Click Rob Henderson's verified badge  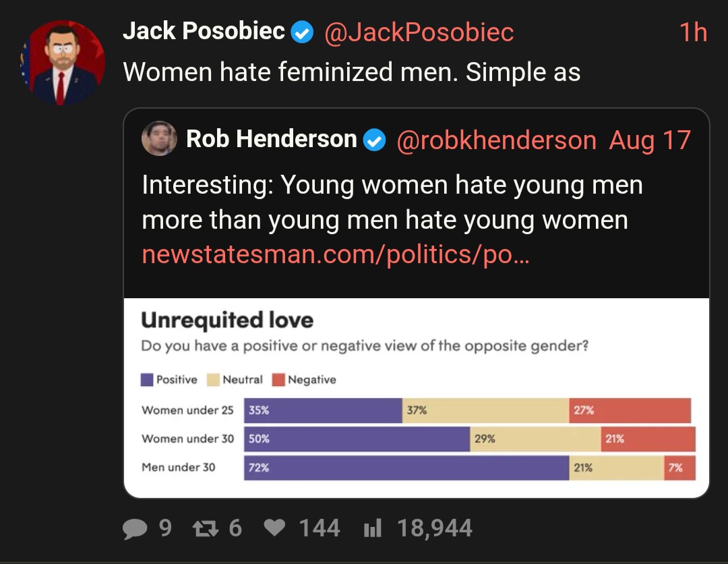[x=374, y=140]
